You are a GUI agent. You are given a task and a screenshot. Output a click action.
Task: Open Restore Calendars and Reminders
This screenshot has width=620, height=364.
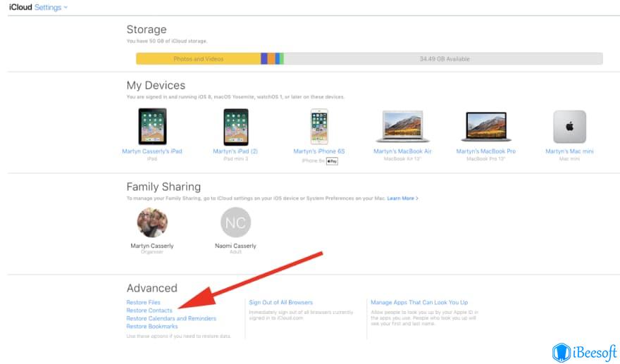click(171, 318)
